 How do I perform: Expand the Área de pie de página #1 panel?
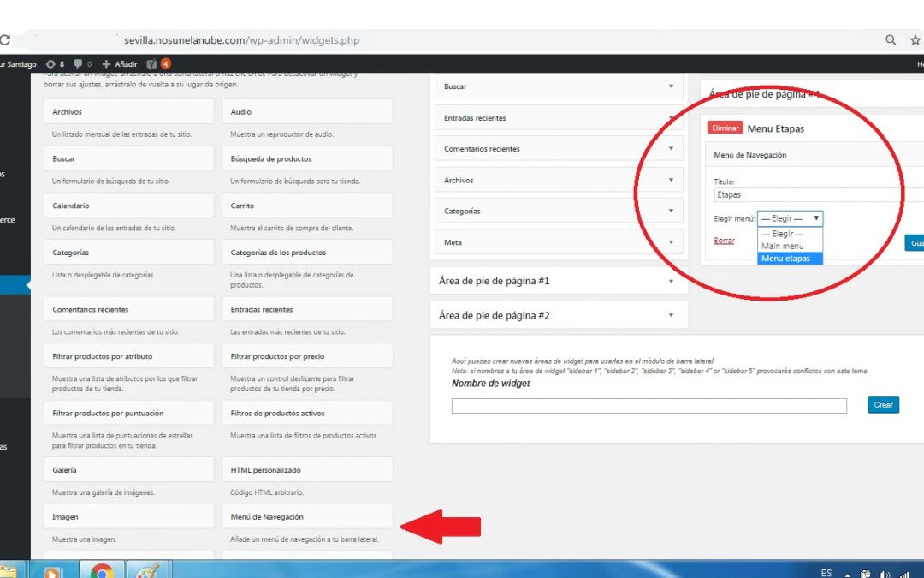671,281
